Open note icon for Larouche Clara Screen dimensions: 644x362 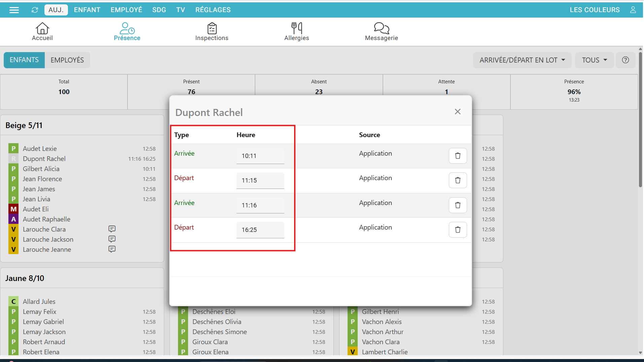112,229
